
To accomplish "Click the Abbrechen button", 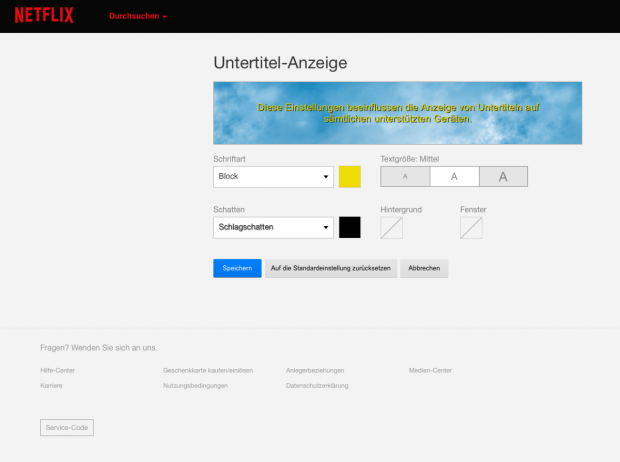I will click(424, 269).
